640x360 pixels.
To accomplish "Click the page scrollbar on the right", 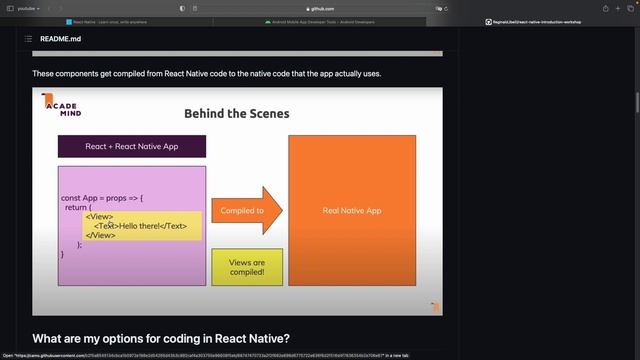I will (637, 102).
